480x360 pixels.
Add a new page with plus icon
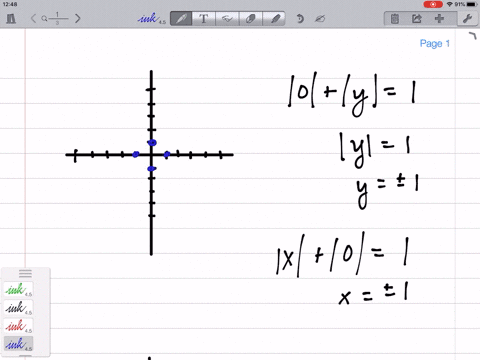[439, 18]
